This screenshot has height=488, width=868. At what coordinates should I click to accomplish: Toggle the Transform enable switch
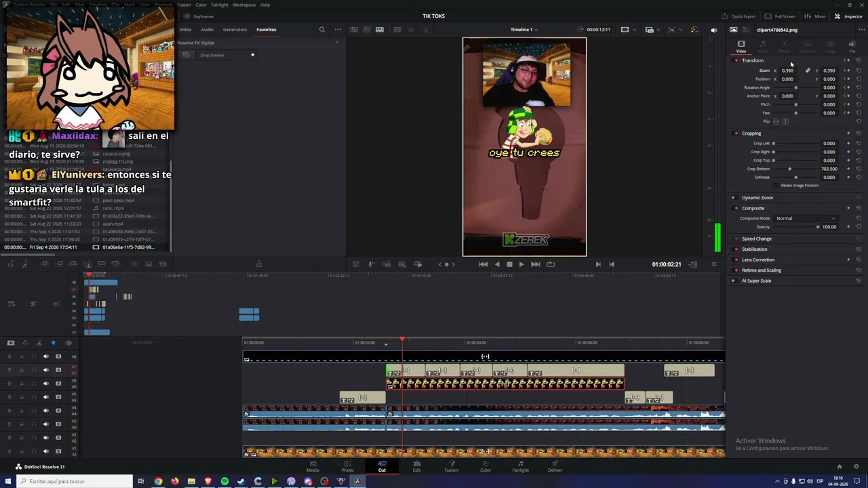[x=736, y=60]
